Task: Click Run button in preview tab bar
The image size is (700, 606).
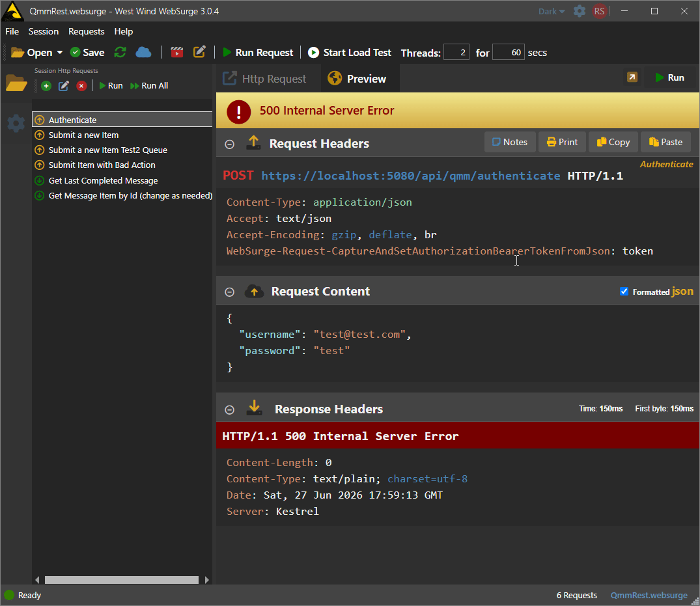Action: pos(669,77)
